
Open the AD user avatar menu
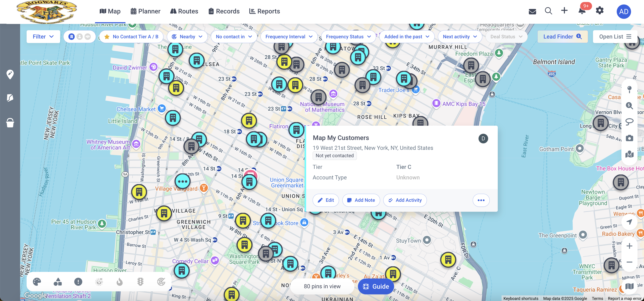tap(623, 11)
